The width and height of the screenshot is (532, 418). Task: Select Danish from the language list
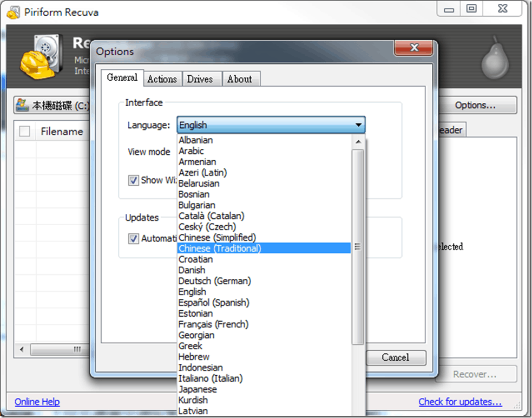[264, 270]
